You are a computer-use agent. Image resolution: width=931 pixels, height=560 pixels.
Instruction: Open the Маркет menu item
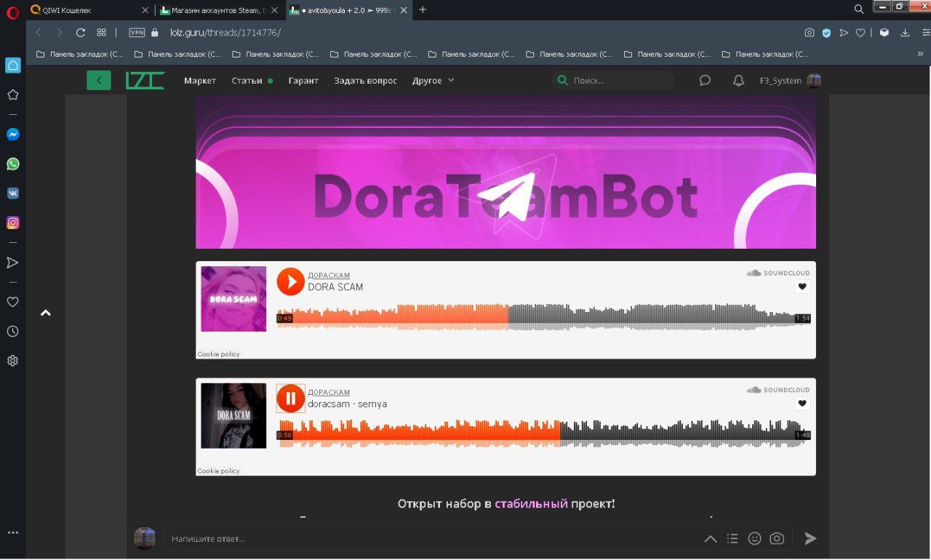pyautogui.click(x=200, y=81)
